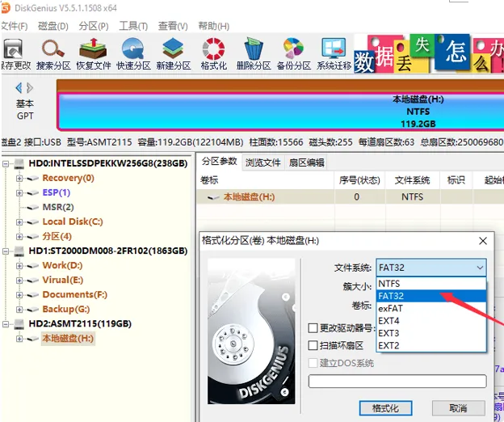Go to the next disk using the right arrow
This screenshot has width=504, height=422.
pyautogui.click(x=30, y=88)
